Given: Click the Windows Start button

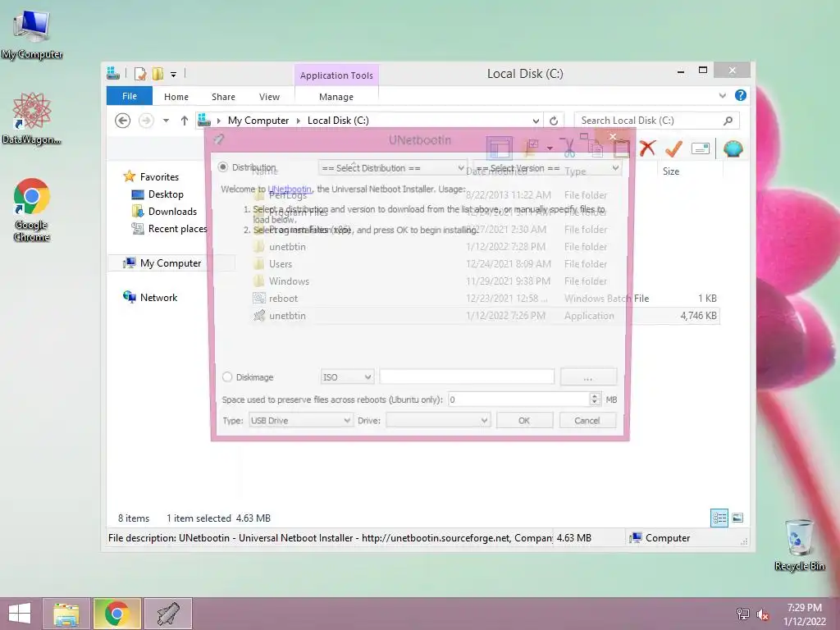Looking at the screenshot, I should click(x=20, y=614).
